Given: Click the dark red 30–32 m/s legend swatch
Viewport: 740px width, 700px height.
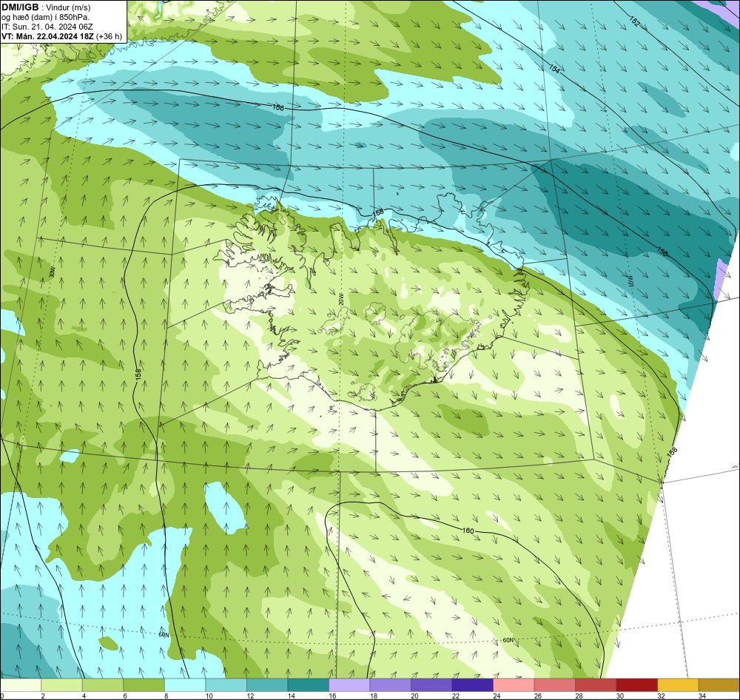Looking at the screenshot, I should [636, 685].
